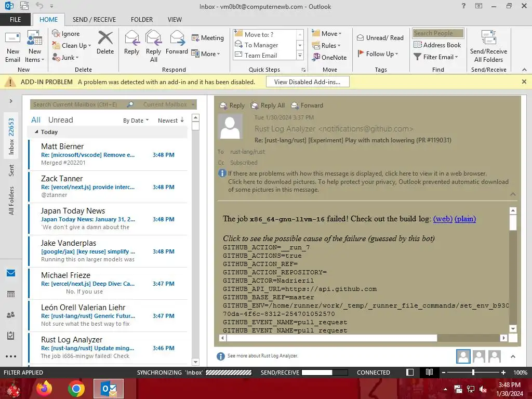Reply with a Meeting
532x399 pixels.
[208, 37]
